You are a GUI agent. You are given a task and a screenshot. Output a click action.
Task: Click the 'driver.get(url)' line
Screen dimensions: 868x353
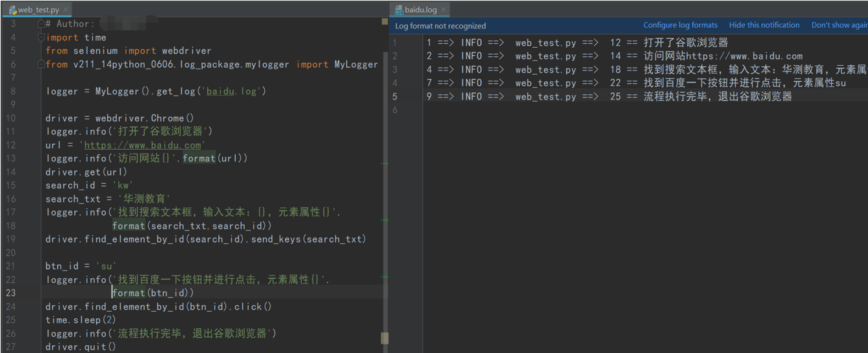(87, 172)
